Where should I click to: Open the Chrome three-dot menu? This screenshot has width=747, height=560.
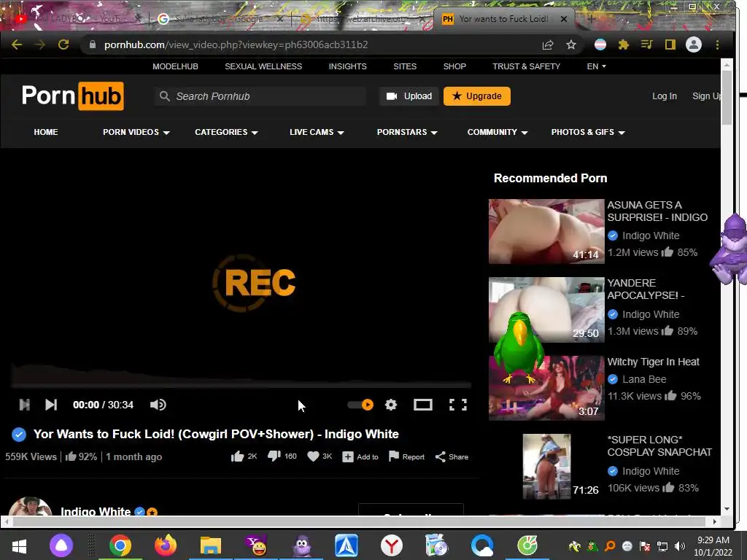[x=717, y=44]
